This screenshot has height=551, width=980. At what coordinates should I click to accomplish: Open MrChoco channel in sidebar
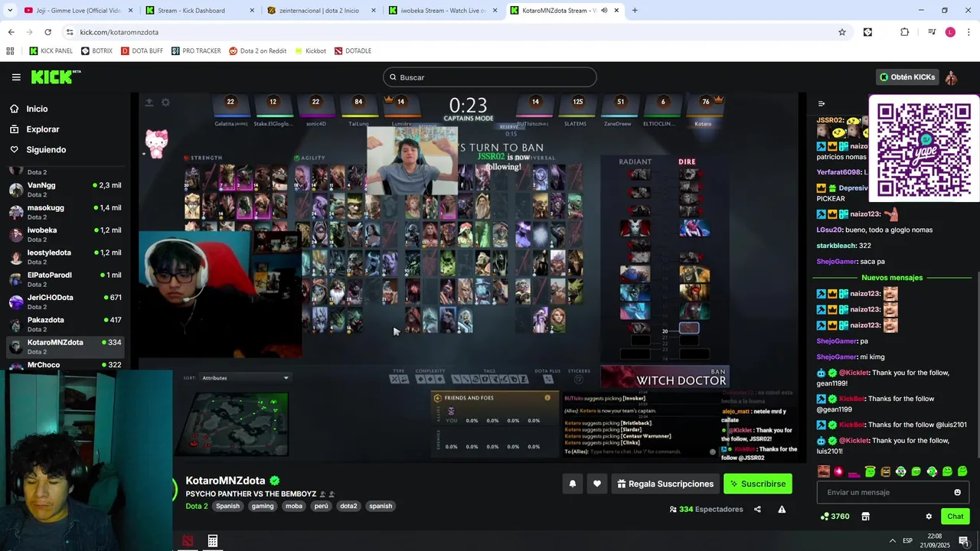point(64,365)
